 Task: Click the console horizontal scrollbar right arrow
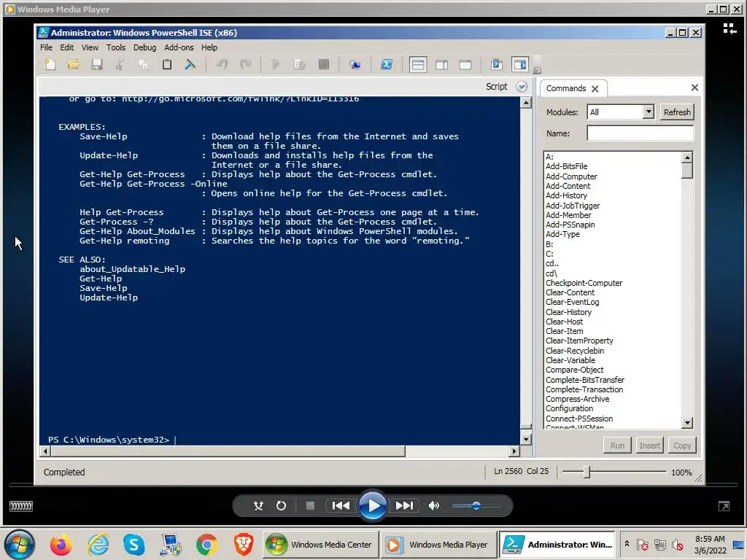point(514,451)
